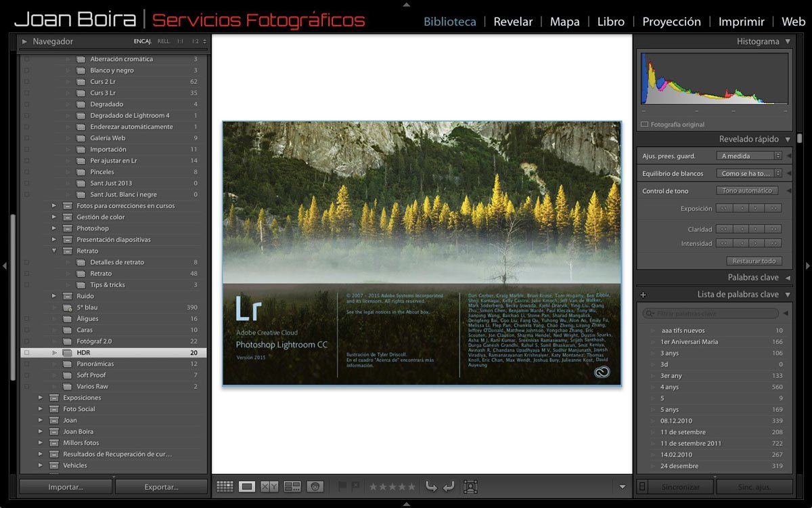This screenshot has width=812, height=508.
Task: Switch to the Imprimir module
Action: 741,22
